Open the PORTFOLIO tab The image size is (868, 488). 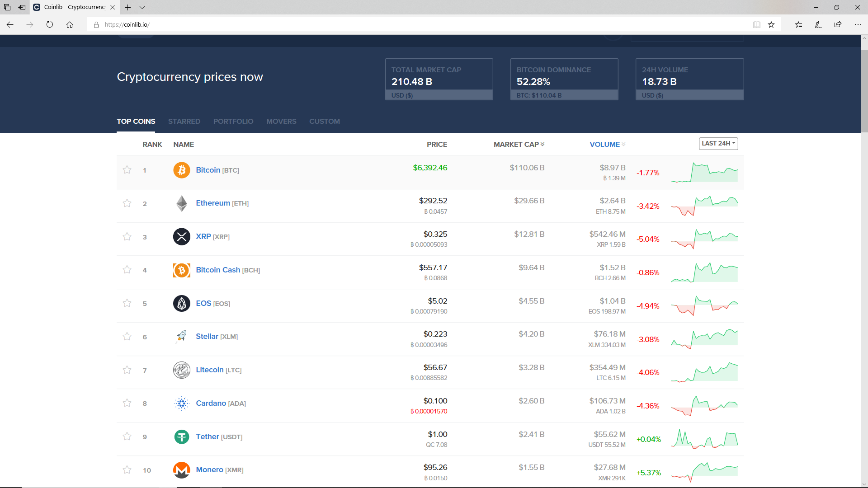point(233,121)
